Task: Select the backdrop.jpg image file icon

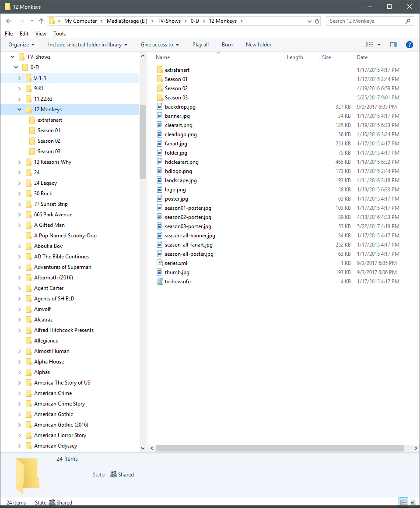Action: 160,106
